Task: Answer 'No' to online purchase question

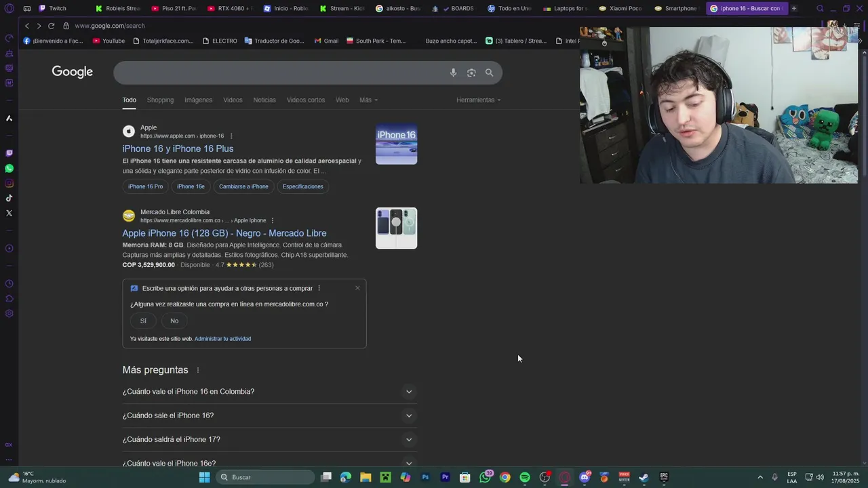Action: pyautogui.click(x=174, y=321)
